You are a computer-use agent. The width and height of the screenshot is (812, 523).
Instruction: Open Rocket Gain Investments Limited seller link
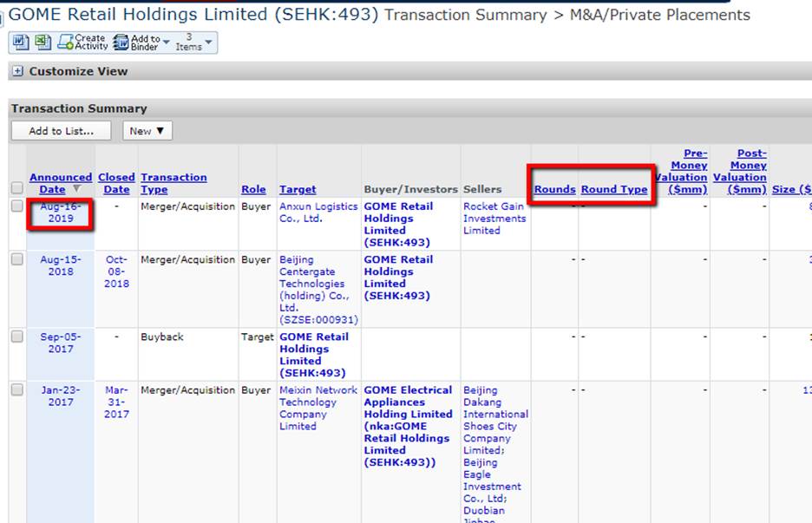point(494,218)
